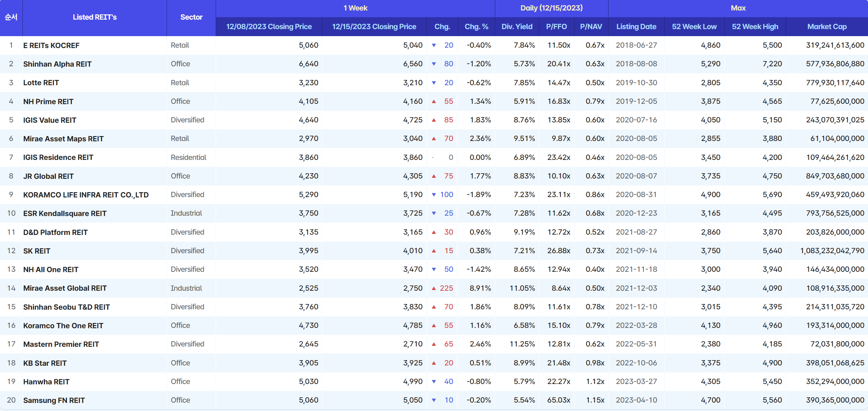Click the Chg. column header
This screenshot has height=411, width=868.
click(x=442, y=27)
